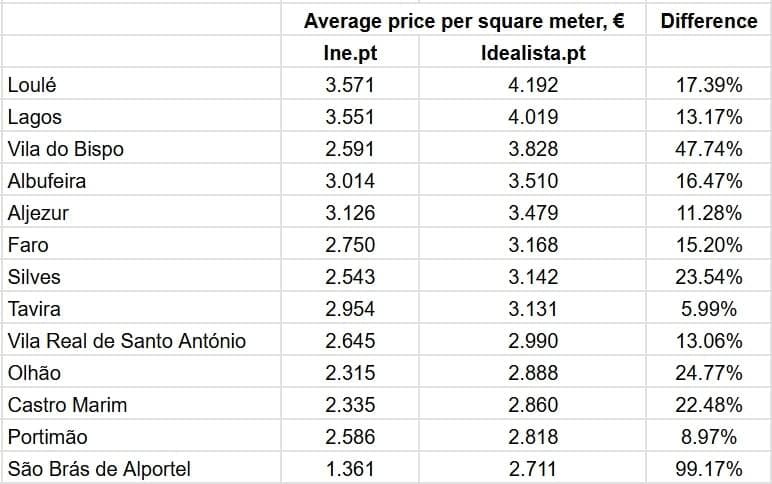The width and height of the screenshot is (772, 484).
Task: Click São Brás de Alportel's 99.17% cell
Action: pos(709,469)
